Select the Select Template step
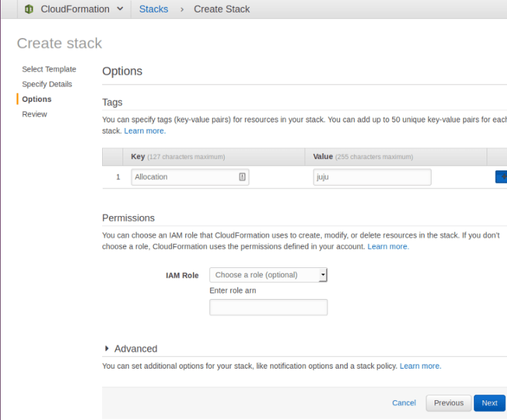The width and height of the screenshot is (507, 420). pyautogui.click(x=49, y=69)
